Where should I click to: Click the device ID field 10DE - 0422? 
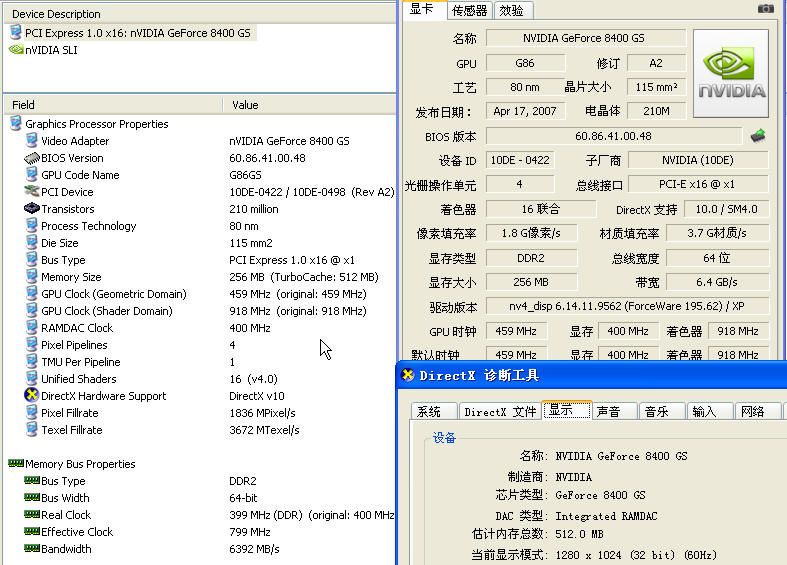(x=520, y=160)
